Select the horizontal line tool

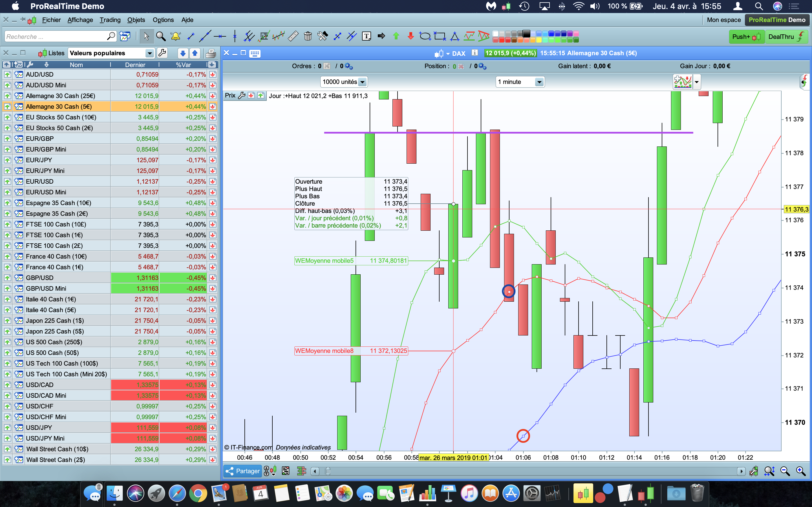(220, 36)
